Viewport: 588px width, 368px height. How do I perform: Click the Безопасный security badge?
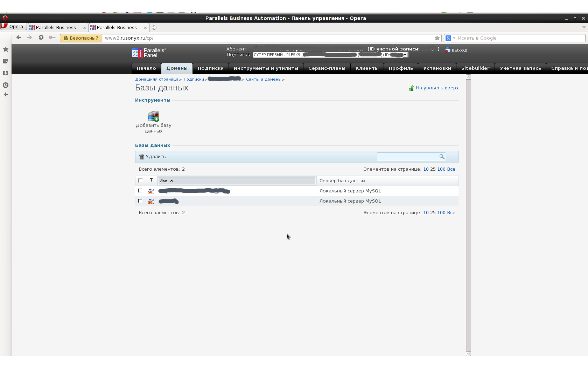[81, 38]
